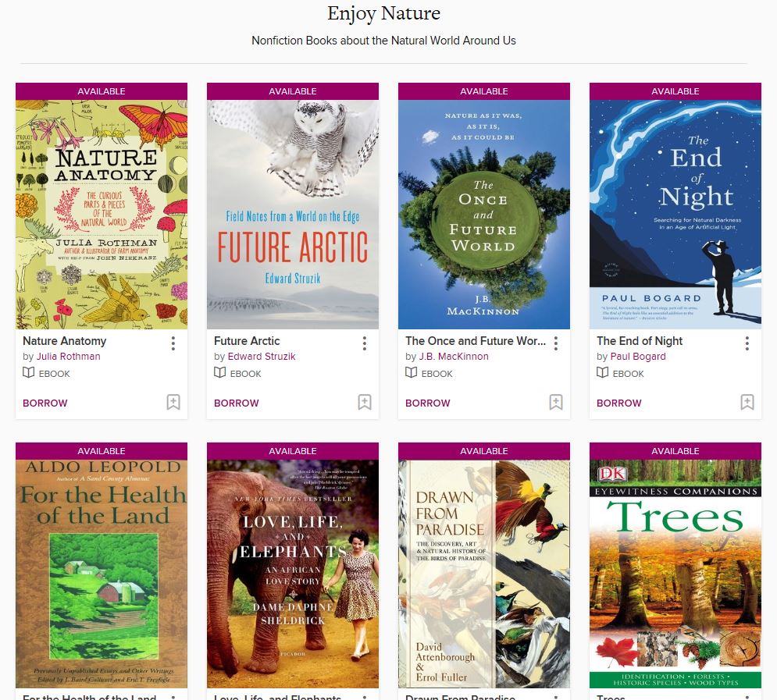Show more actions for The End of Night
The width and height of the screenshot is (777, 700).
747,343
